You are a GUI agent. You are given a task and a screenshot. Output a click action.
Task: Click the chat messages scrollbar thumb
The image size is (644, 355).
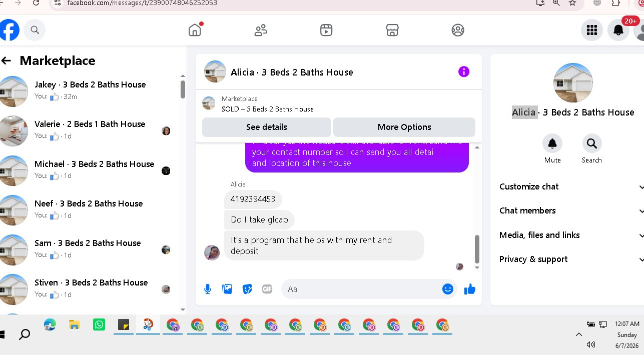(x=477, y=249)
